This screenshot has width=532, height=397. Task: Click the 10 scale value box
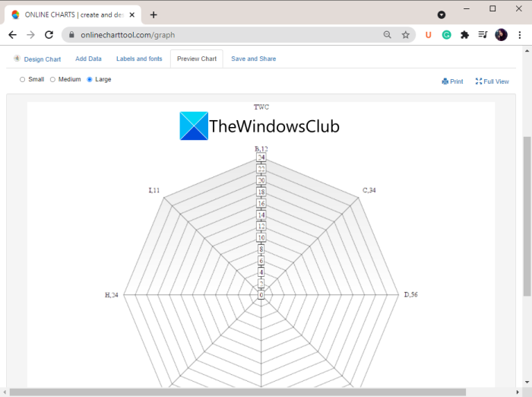pyautogui.click(x=261, y=237)
